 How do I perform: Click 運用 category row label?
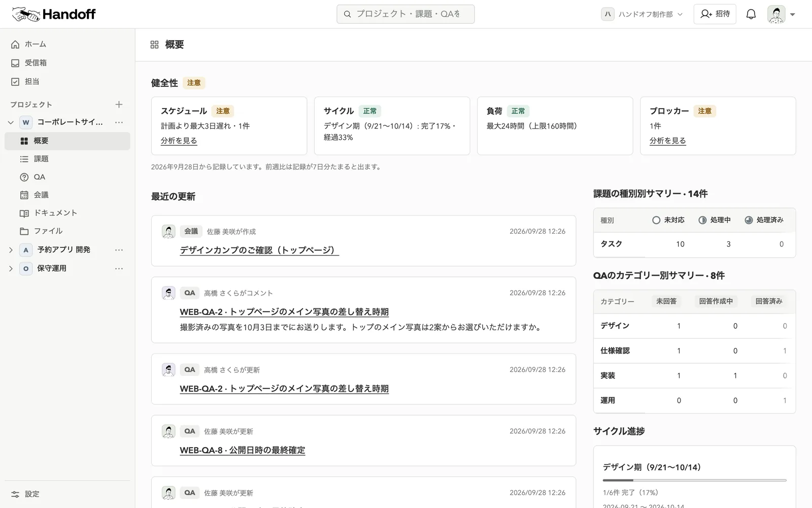coord(607,400)
